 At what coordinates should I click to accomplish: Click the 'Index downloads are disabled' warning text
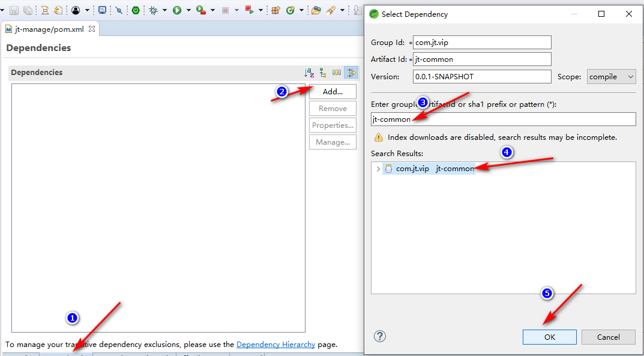[x=502, y=137]
